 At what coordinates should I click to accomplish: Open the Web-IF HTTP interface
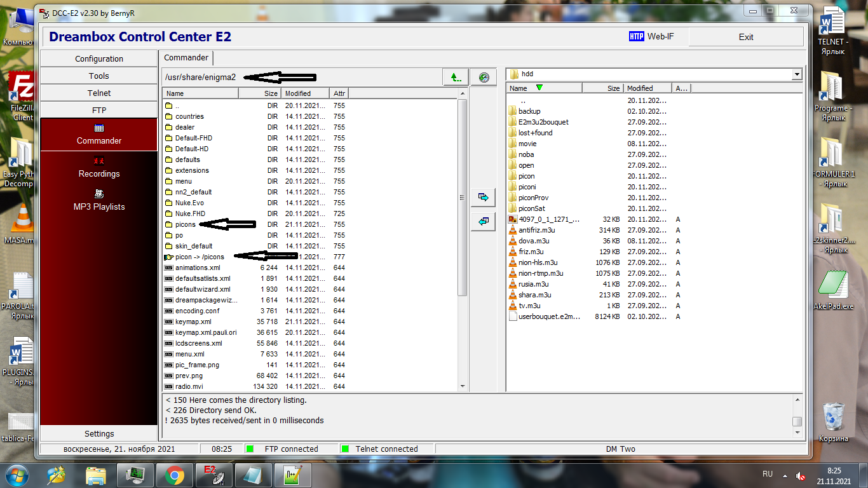[651, 37]
